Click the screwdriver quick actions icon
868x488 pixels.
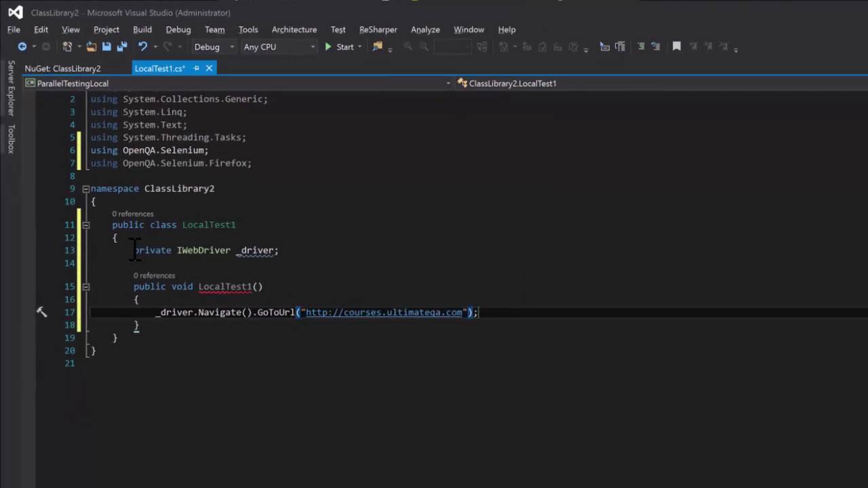41,312
